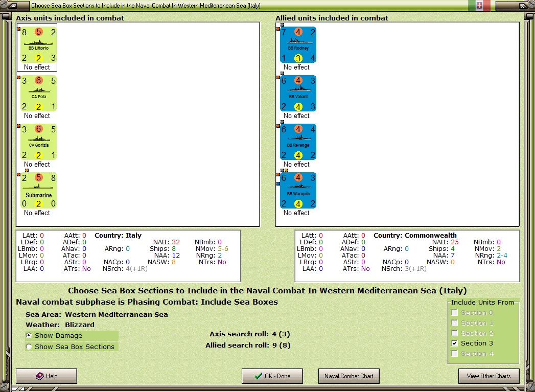Select the BB Rodney unit counter
535x392 pixels.
coord(298,45)
